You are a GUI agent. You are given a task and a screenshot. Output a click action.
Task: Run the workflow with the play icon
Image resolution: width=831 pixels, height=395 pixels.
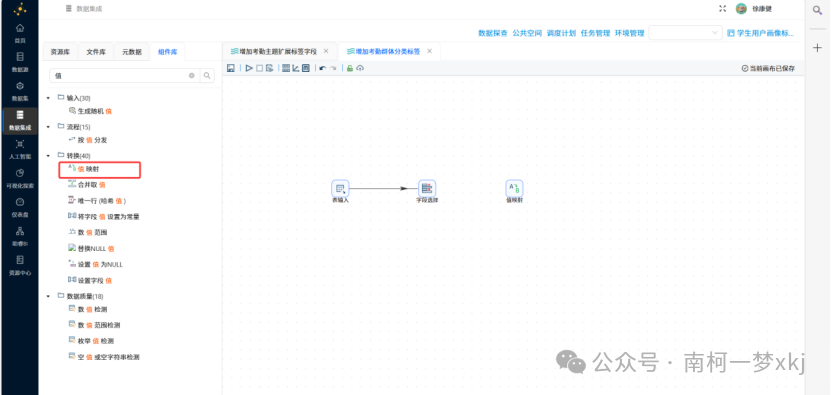click(249, 68)
